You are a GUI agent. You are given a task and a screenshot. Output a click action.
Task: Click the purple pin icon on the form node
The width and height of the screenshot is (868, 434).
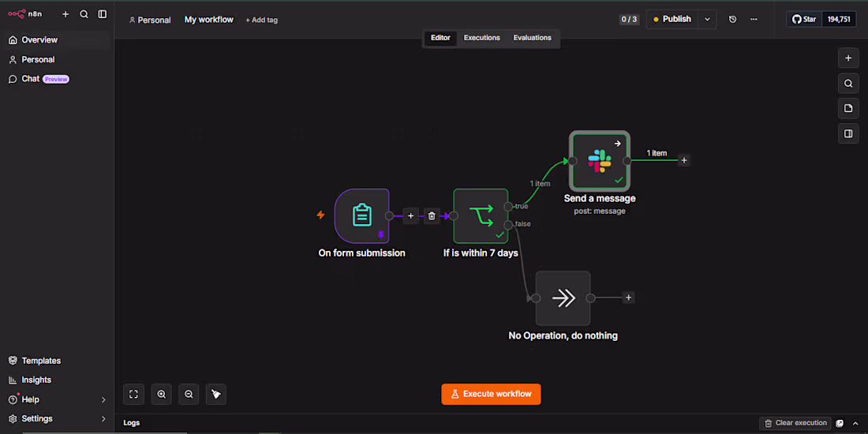point(381,234)
